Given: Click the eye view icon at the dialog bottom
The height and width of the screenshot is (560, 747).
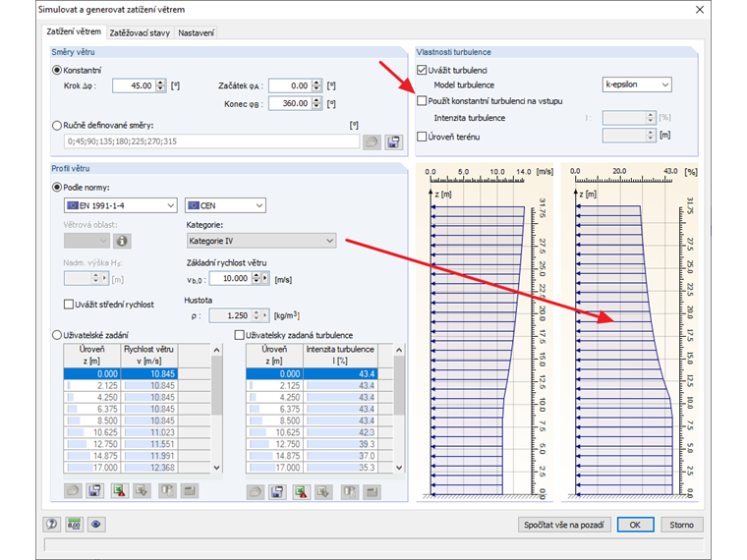Looking at the screenshot, I should (x=96, y=525).
